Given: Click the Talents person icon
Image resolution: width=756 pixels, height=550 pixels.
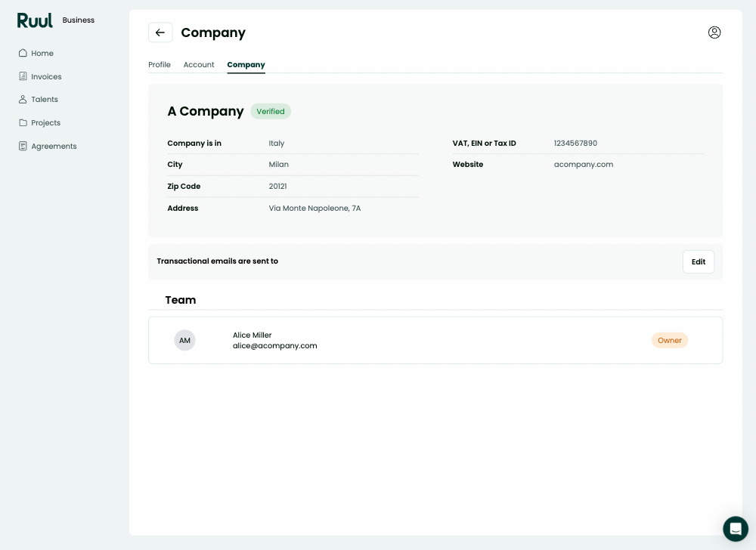Looking at the screenshot, I should [23, 99].
